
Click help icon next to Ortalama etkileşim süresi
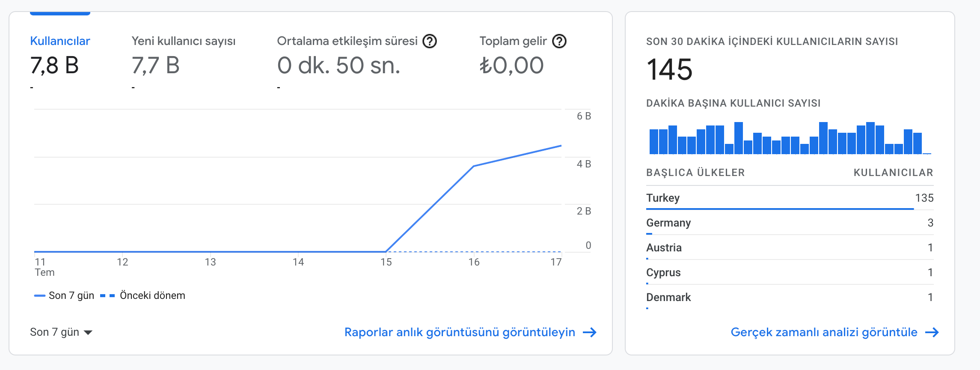[430, 41]
